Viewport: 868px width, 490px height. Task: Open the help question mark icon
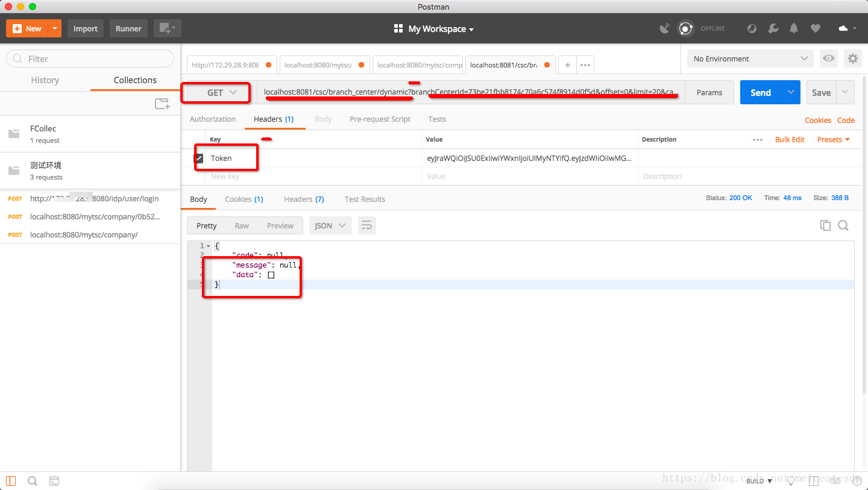point(857,481)
